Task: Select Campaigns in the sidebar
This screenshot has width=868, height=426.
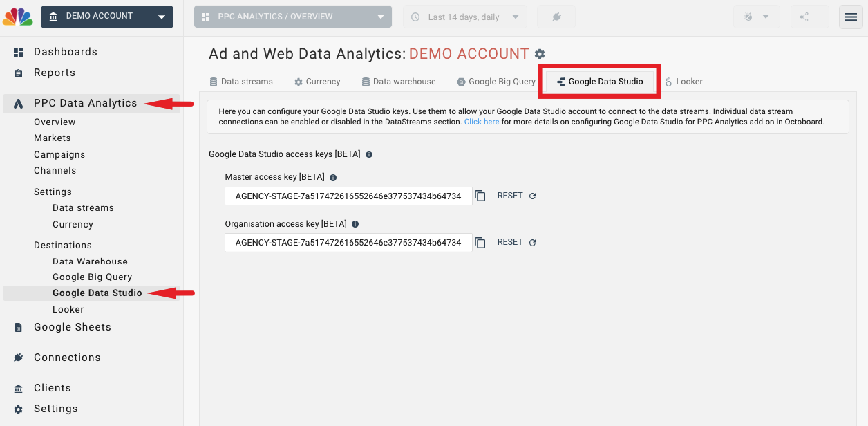Action: [59, 154]
